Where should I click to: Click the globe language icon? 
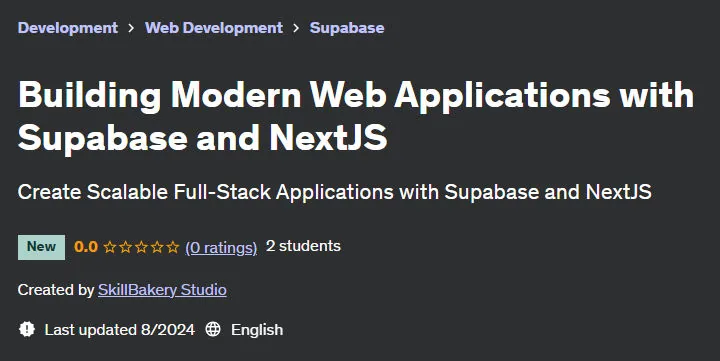pyautogui.click(x=213, y=329)
